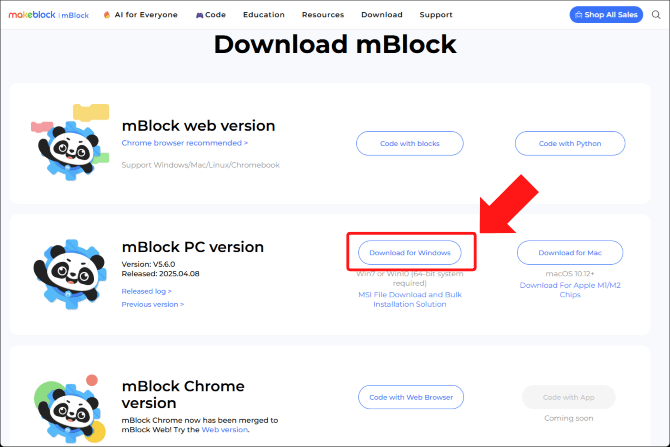This screenshot has width=670, height=447.
Task: Open the Download menu item
Action: 382,15
